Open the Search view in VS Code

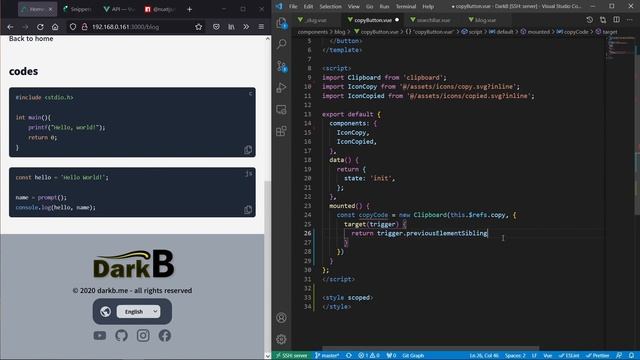point(282,44)
